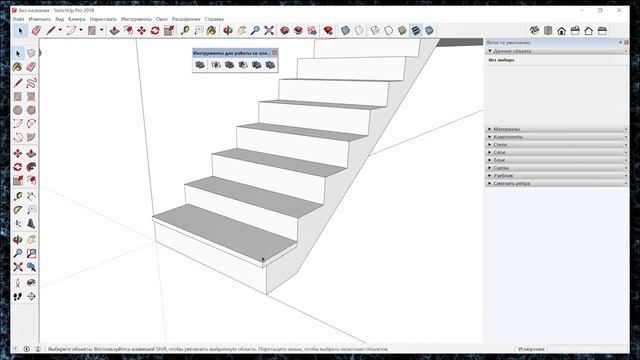Select the Protractor tool in the left palette

(18, 210)
